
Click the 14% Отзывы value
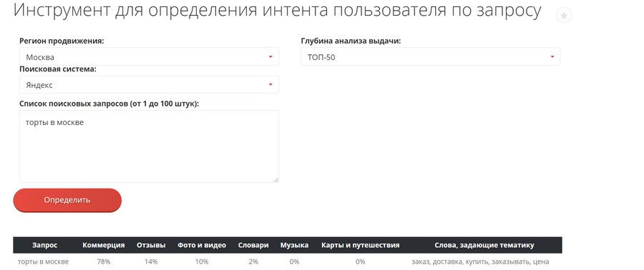[151, 261]
